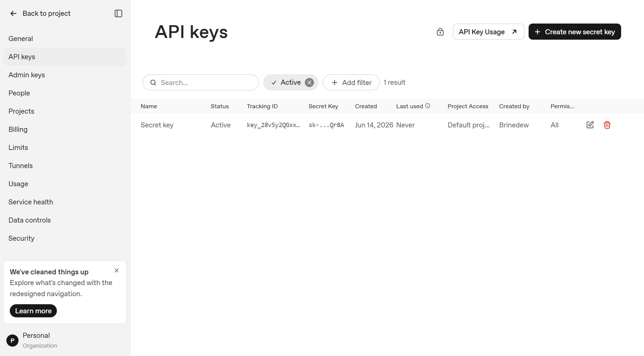Image resolution: width=644 pixels, height=356 pixels.
Task: Open Billing page
Action: (x=65, y=129)
